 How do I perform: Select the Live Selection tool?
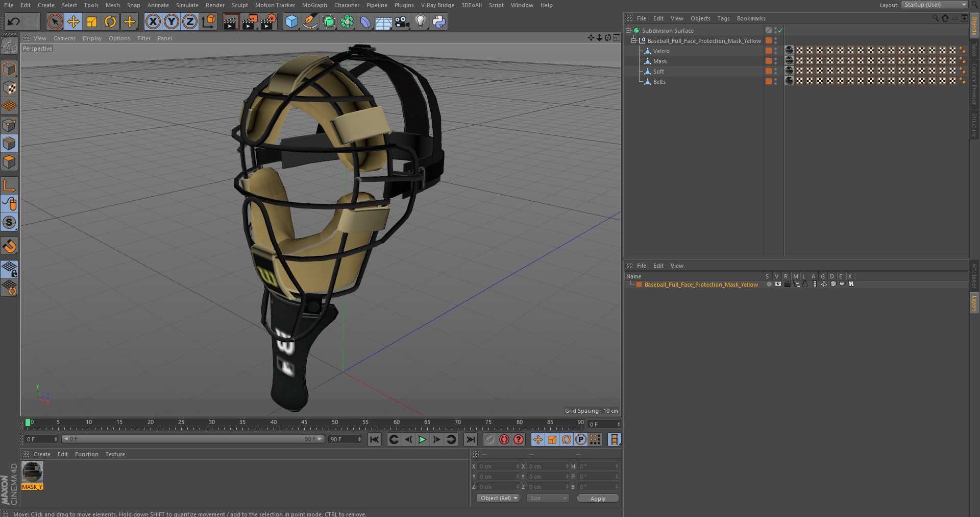coord(55,21)
